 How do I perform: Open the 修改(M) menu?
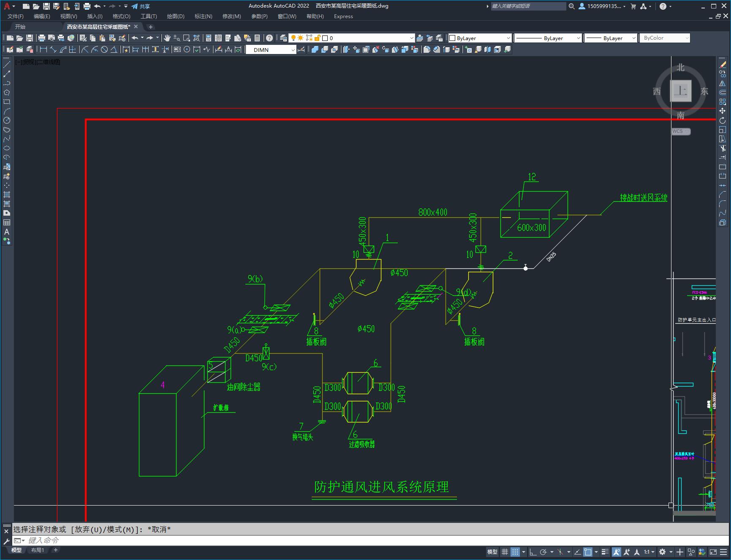231,16
